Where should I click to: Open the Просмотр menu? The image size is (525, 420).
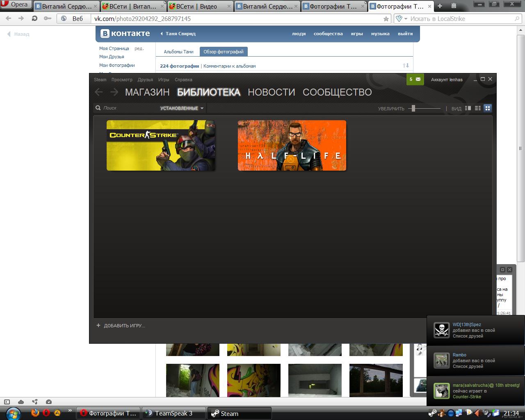pos(122,80)
